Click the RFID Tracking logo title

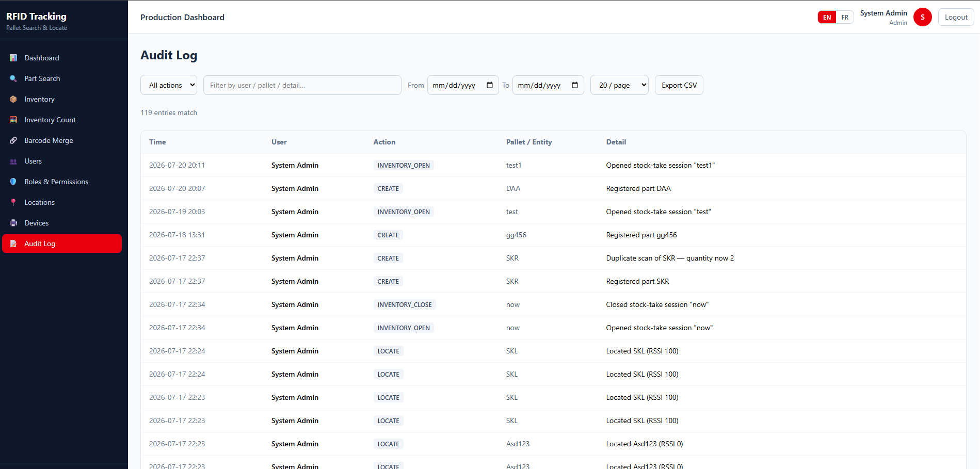coord(36,17)
